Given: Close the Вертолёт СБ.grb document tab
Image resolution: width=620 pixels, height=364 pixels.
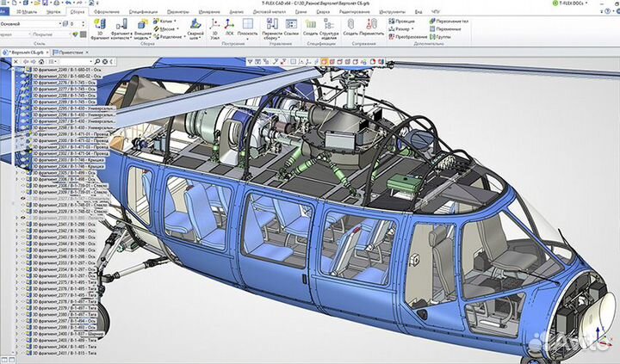Looking at the screenshot, I should 47,52.
